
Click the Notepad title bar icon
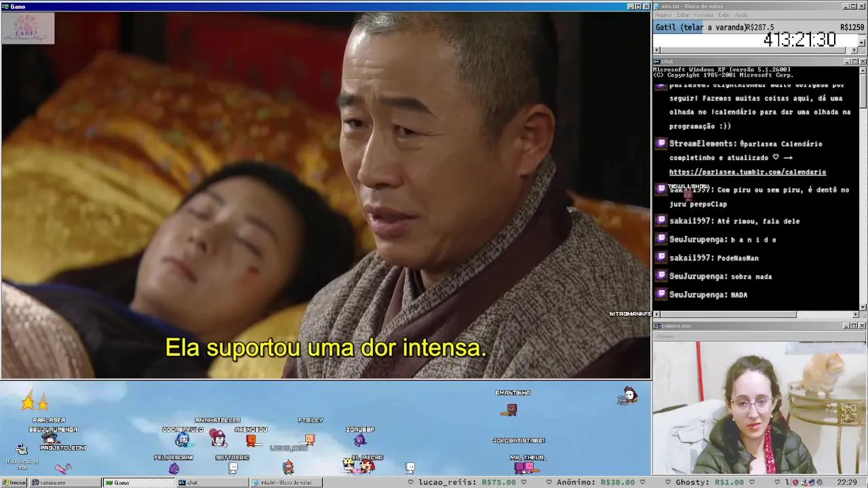pos(658,6)
